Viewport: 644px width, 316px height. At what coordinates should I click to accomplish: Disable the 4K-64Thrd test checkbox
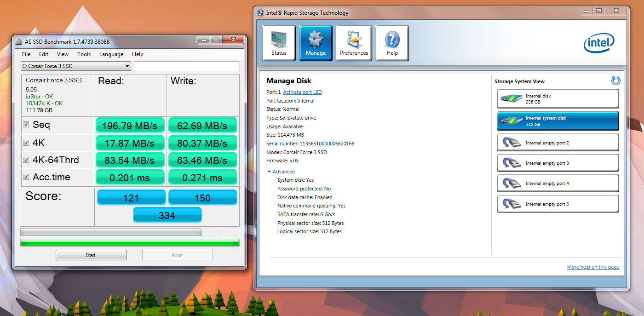26,160
